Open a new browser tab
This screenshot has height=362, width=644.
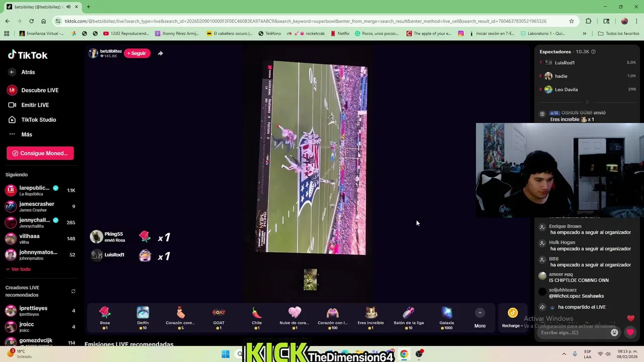89,7
